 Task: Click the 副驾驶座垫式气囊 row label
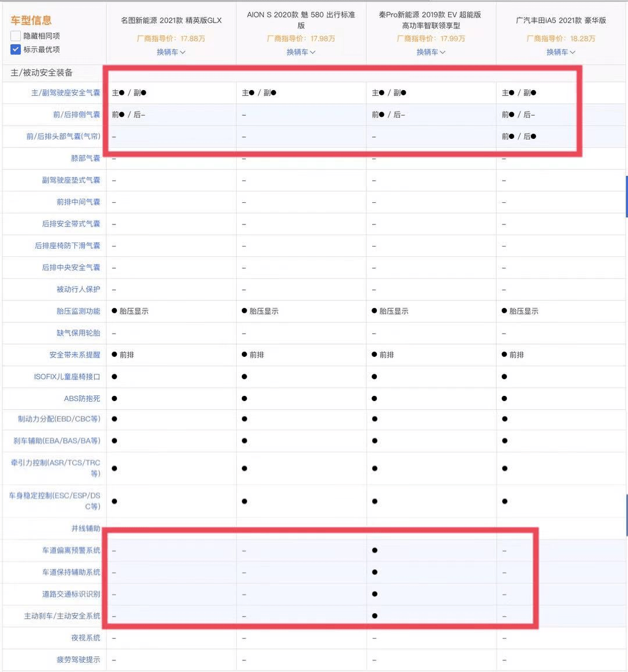(x=71, y=180)
